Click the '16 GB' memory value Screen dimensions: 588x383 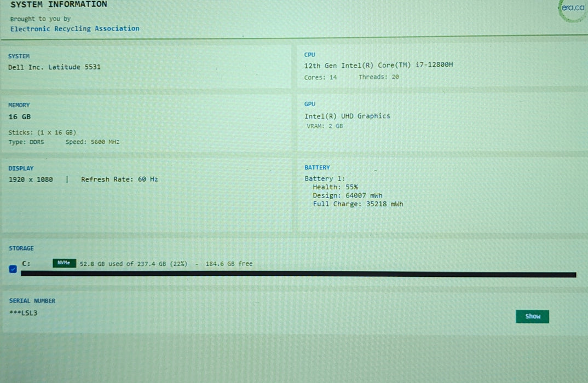point(20,117)
